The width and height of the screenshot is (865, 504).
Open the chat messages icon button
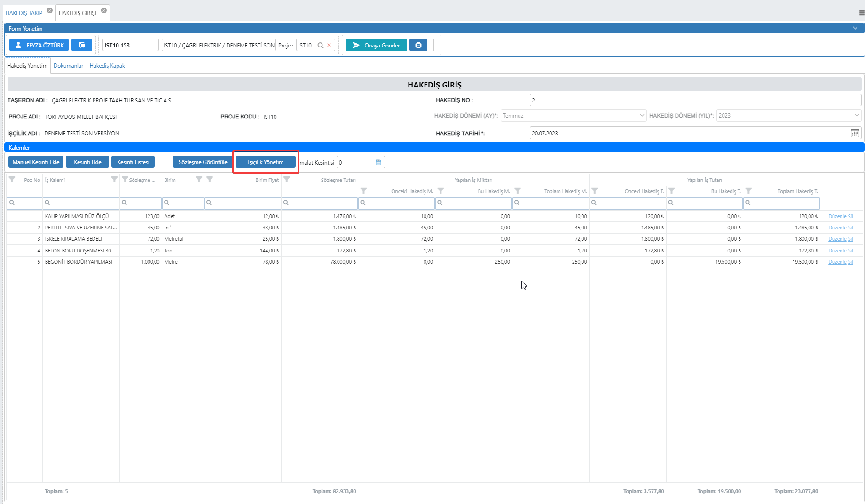[82, 45]
